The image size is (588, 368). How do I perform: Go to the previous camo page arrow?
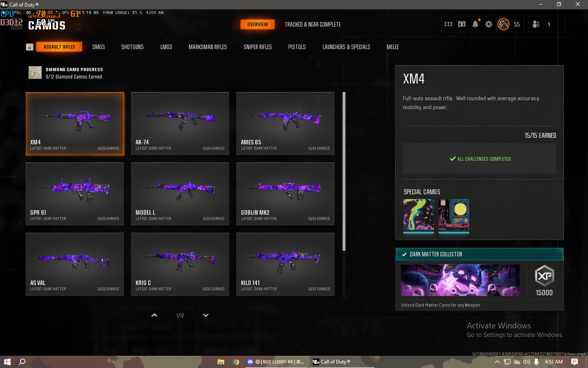pos(154,315)
